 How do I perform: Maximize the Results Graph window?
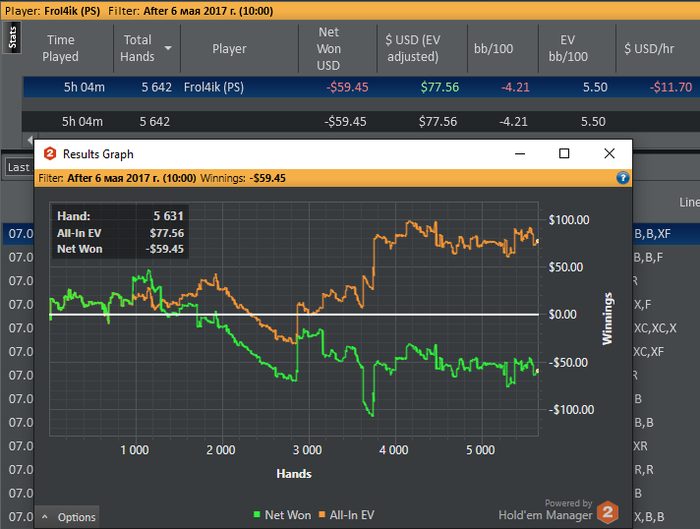564,154
